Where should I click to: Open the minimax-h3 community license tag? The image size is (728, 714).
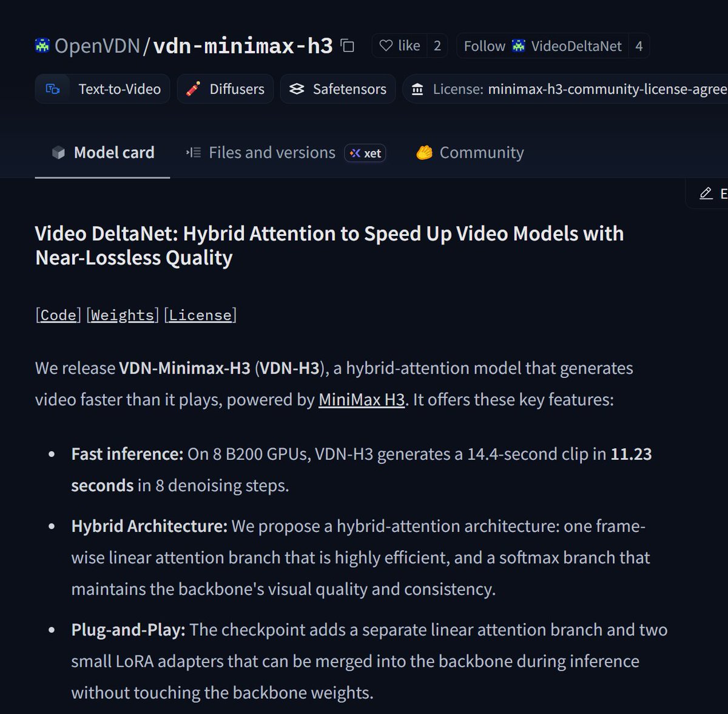pos(565,89)
